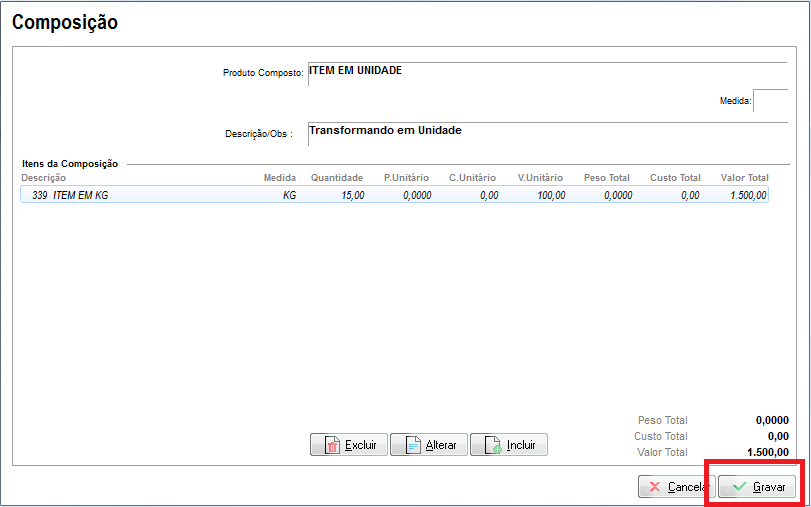
Task: Click the trash icon on Excluir
Action: coord(331,446)
